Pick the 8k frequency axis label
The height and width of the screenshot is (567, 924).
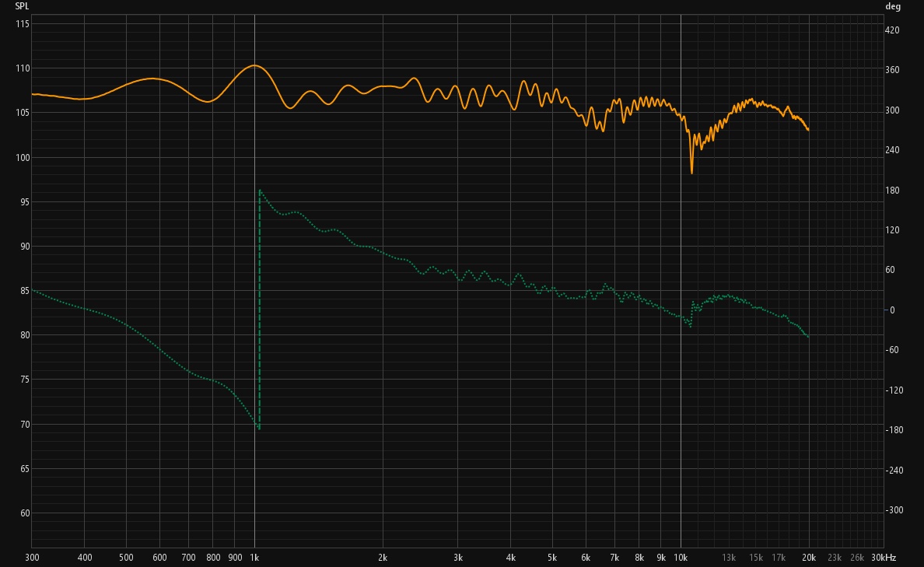(639, 558)
